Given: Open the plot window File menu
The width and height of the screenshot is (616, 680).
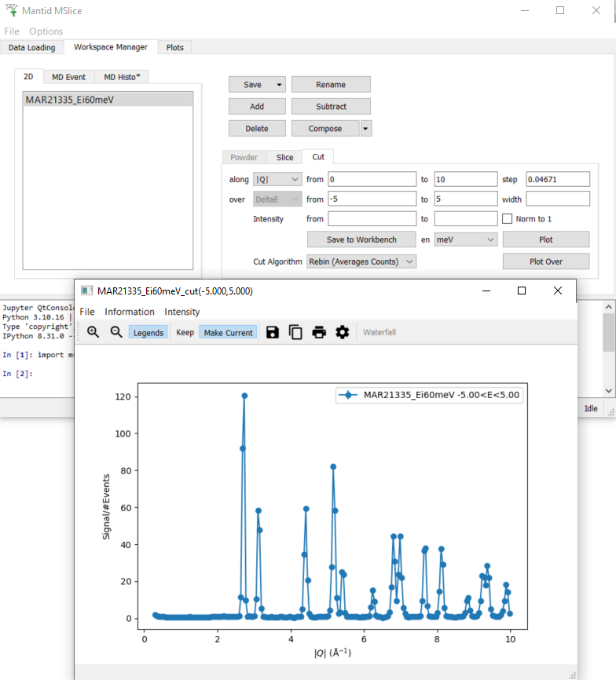Looking at the screenshot, I should (x=87, y=312).
